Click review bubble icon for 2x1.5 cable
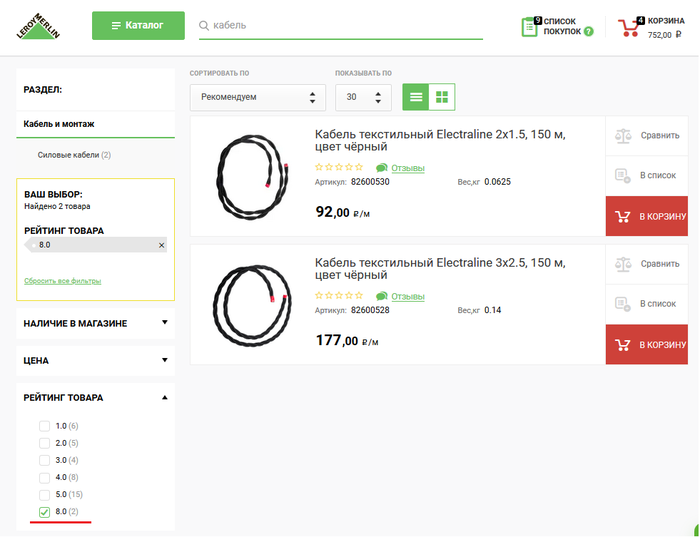700x537 pixels. (x=381, y=168)
